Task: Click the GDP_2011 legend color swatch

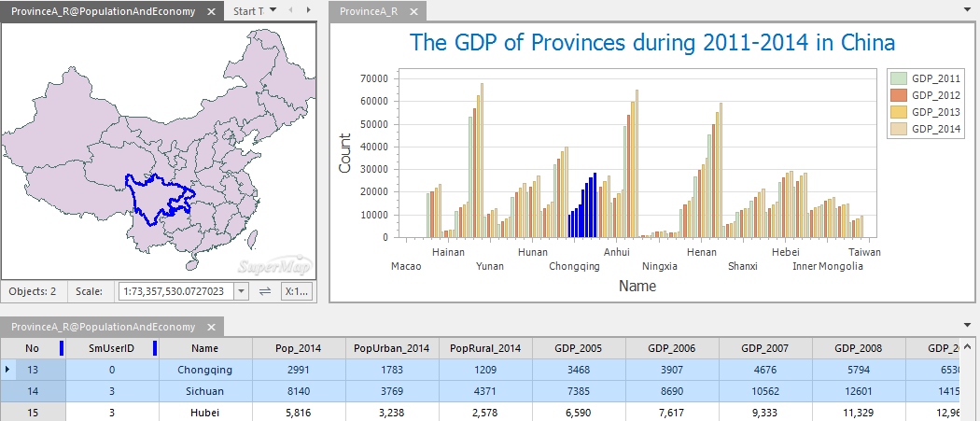Action: tap(900, 78)
